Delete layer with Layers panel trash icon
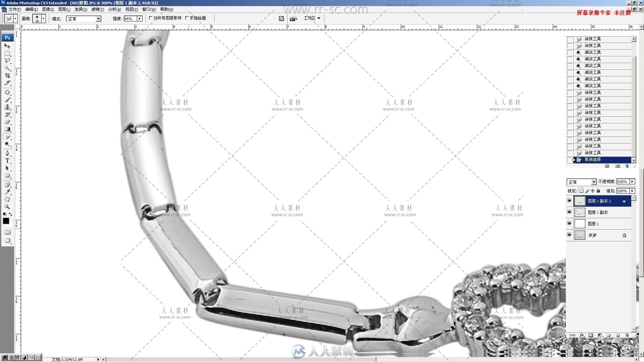Viewport: 644px width, 362px height. point(627,335)
